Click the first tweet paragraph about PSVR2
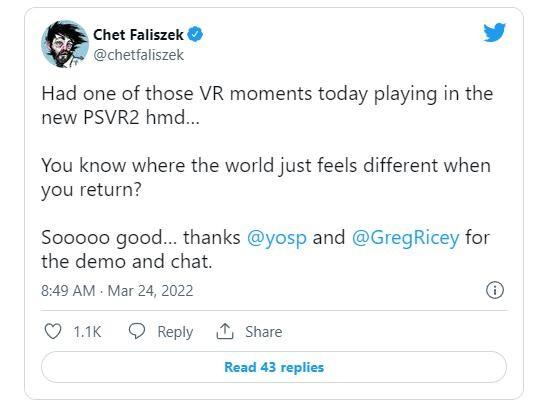 [x=267, y=105]
